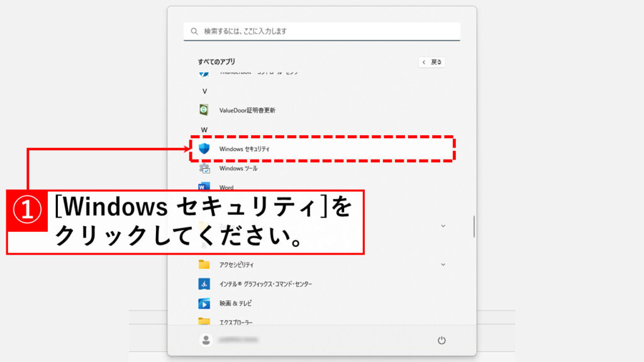The width and height of the screenshot is (644, 362).
Task: Launch インテル グラフィックス・コマンド・センター icon
Action: (x=204, y=284)
